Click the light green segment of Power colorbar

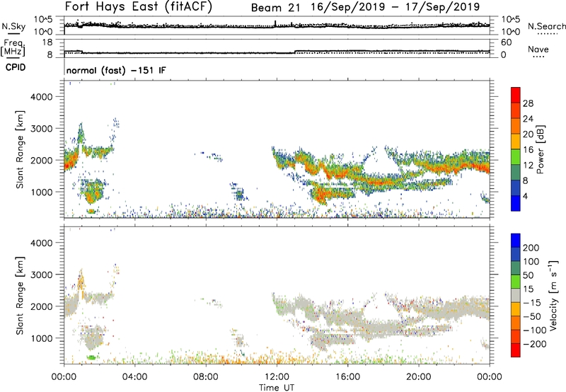point(516,157)
